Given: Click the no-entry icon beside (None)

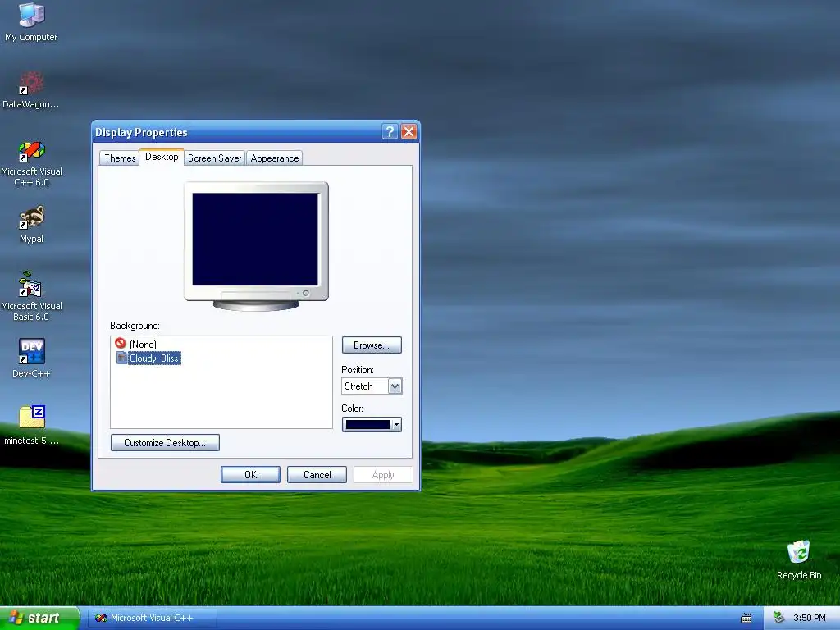Looking at the screenshot, I should click(121, 344).
